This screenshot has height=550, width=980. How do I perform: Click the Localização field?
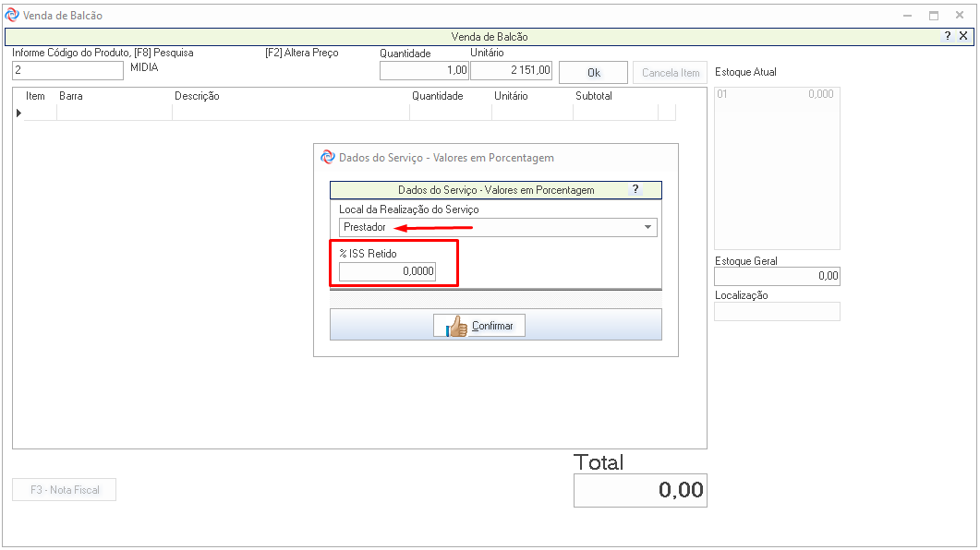click(777, 312)
